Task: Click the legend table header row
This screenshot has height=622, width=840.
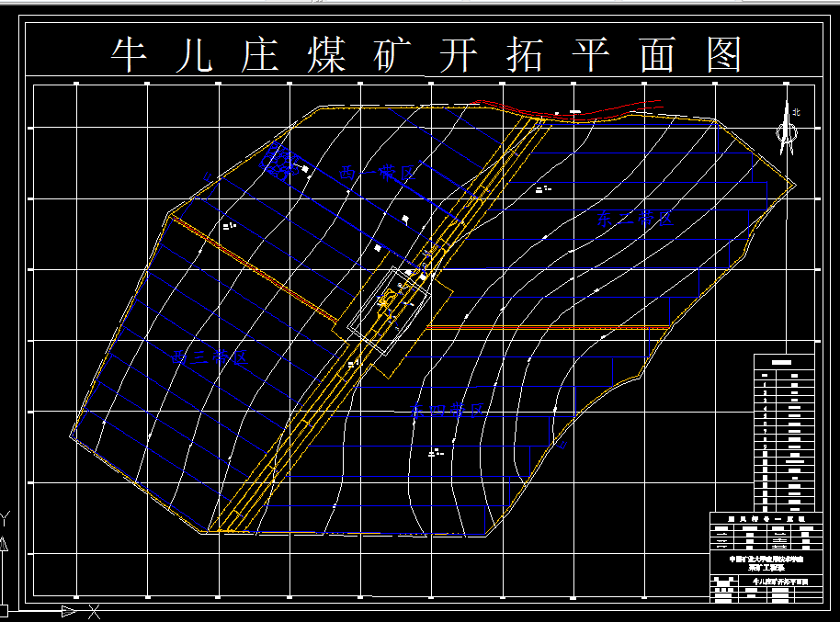Action: click(766, 518)
